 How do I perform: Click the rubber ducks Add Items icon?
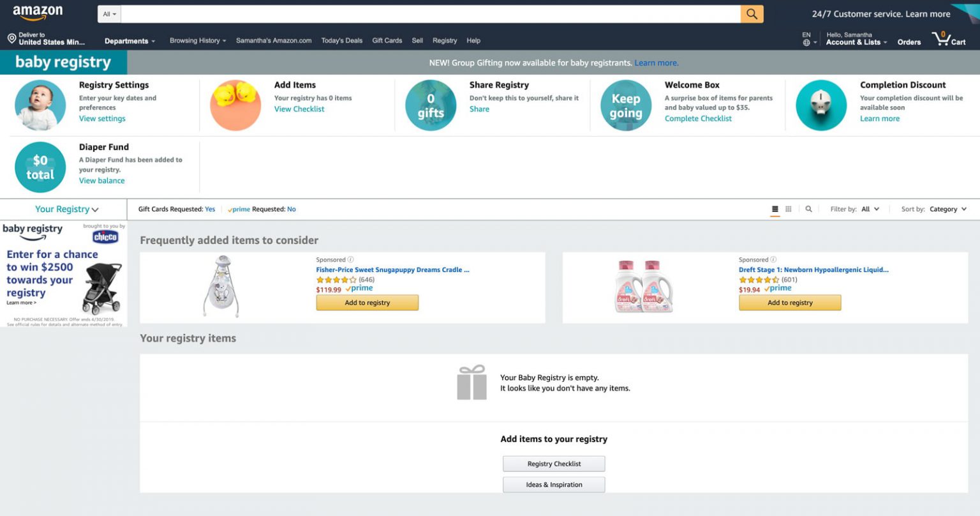click(x=235, y=105)
